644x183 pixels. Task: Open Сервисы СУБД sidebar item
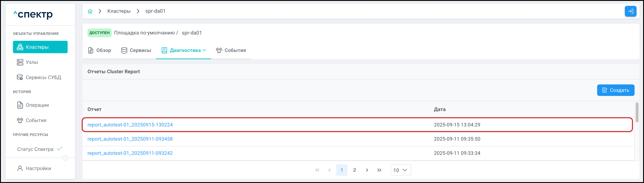pos(43,77)
